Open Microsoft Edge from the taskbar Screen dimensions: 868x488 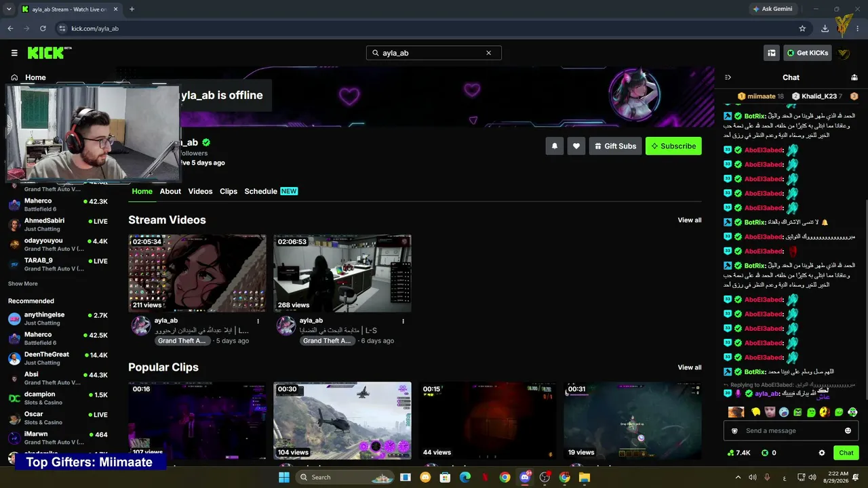tap(465, 477)
